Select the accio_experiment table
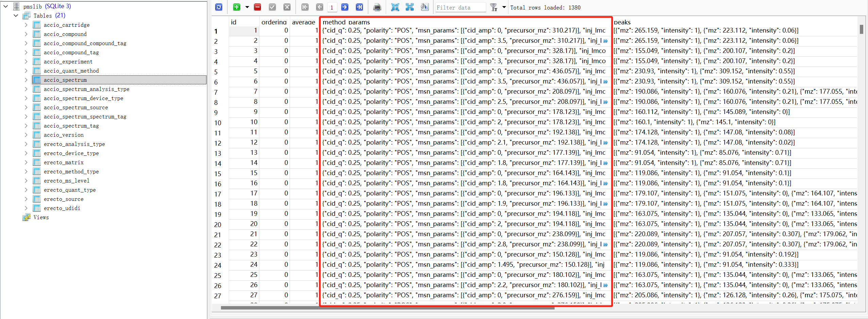 coord(68,61)
